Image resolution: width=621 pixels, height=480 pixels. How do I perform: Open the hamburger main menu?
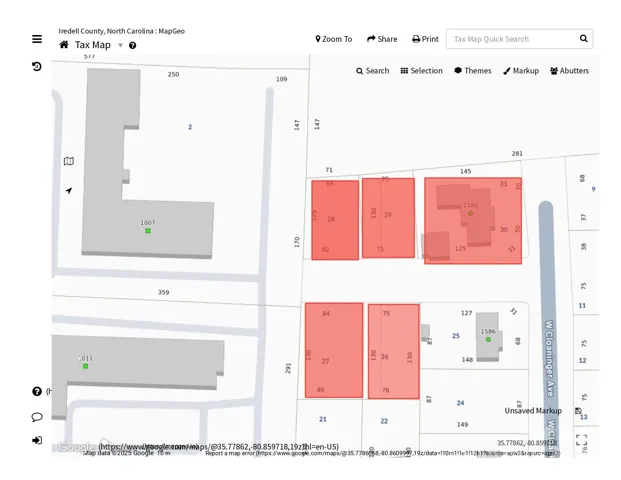click(x=37, y=39)
